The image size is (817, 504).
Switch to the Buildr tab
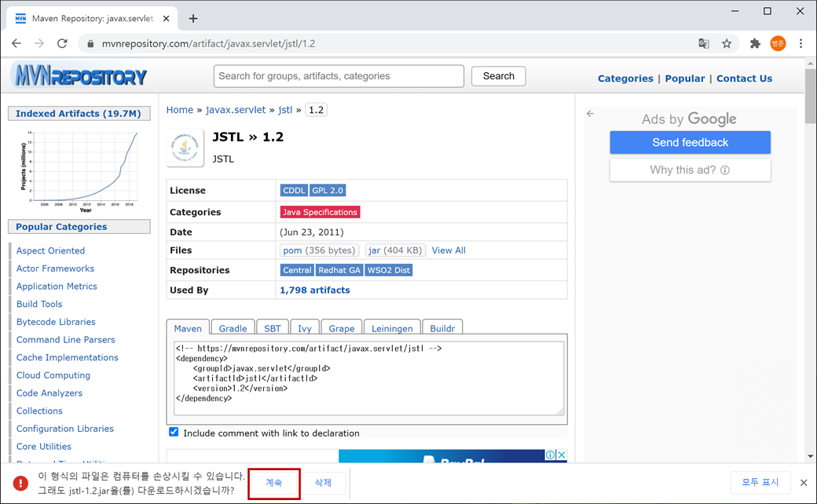[442, 328]
